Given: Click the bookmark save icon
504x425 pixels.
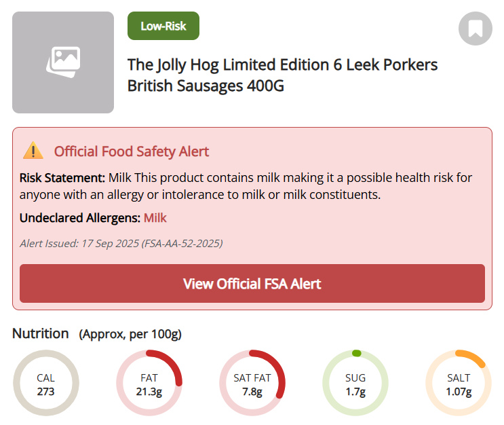Looking at the screenshot, I should pos(475,29).
